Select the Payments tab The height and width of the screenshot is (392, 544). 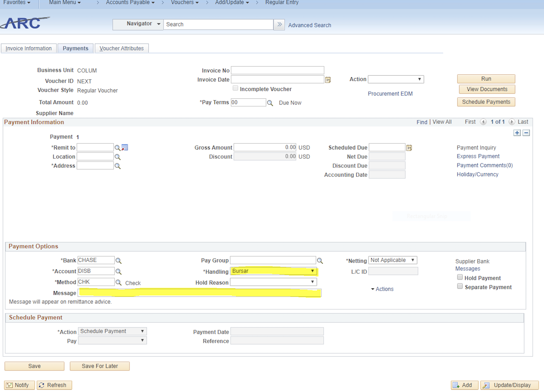click(x=75, y=49)
